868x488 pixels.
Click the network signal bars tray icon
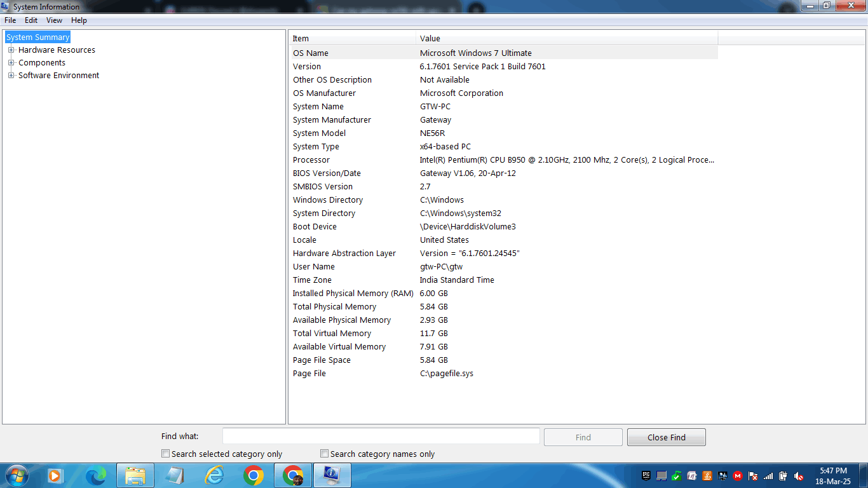(x=768, y=475)
